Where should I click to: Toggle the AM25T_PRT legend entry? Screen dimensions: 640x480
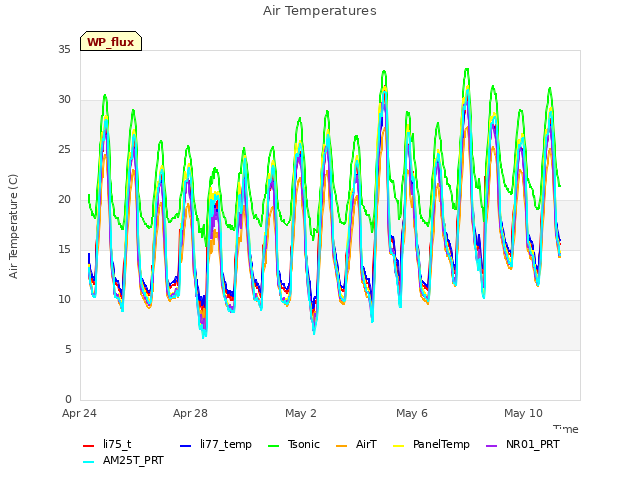pos(123,461)
